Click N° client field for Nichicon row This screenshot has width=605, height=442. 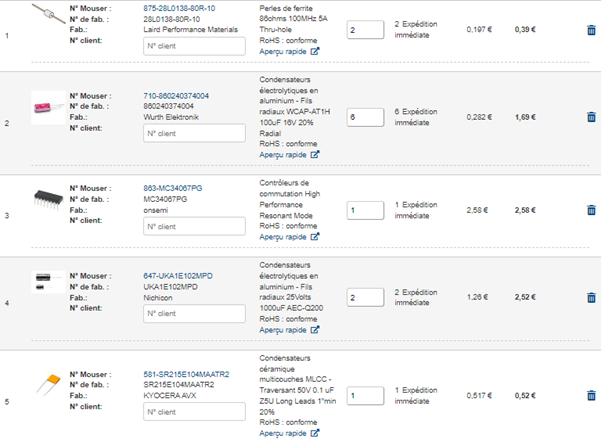[194, 314]
